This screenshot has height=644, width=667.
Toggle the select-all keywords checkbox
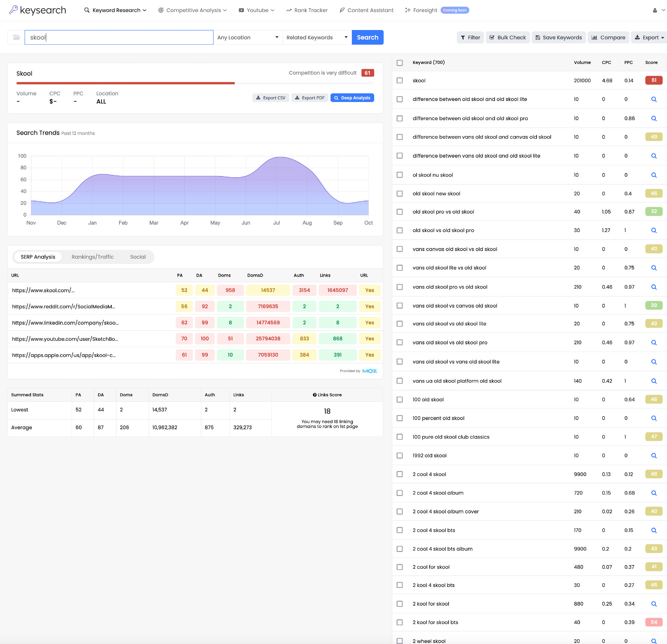pyautogui.click(x=400, y=63)
